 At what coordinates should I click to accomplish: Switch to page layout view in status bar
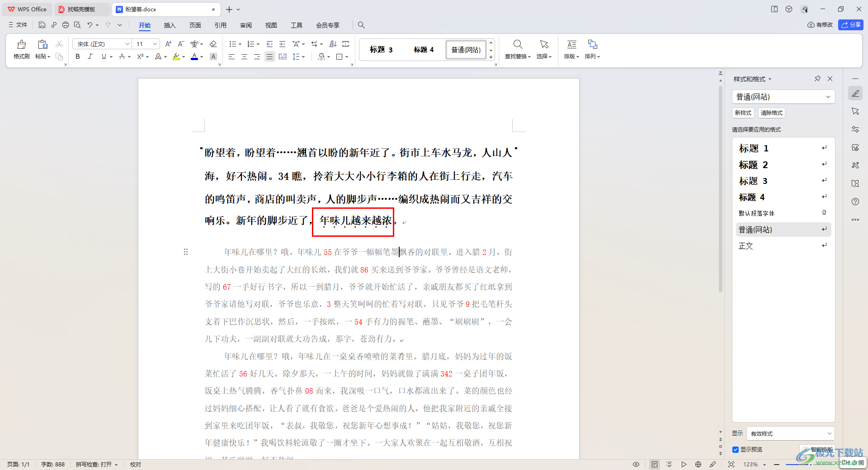tap(655, 465)
